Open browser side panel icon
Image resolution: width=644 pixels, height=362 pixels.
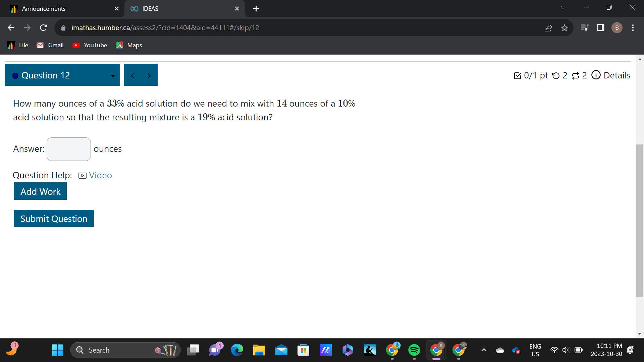(601, 28)
